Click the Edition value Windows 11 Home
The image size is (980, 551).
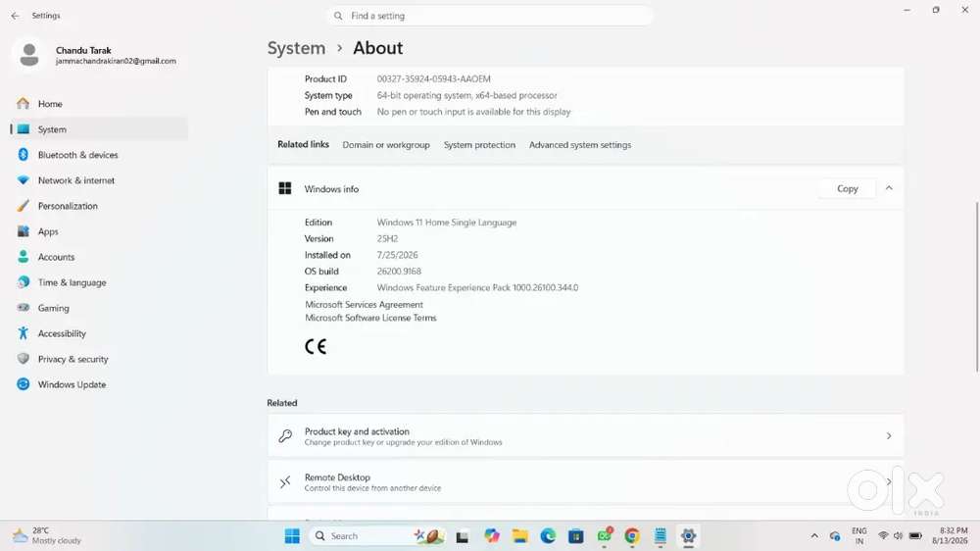click(x=446, y=223)
